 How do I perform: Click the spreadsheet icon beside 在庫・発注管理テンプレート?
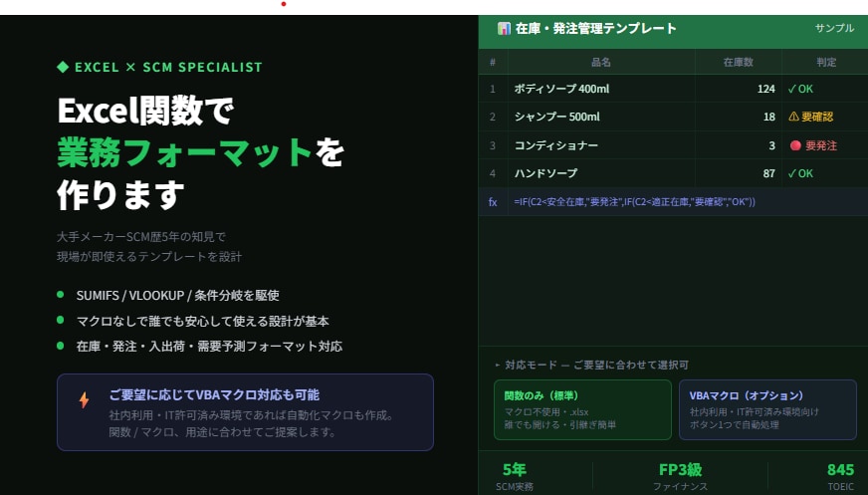504,28
